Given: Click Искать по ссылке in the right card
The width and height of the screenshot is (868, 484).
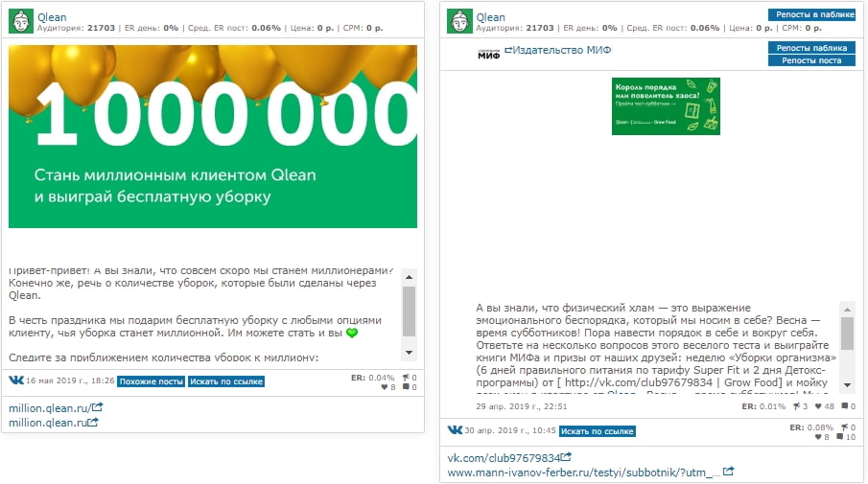Looking at the screenshot, I should point(597,431).
